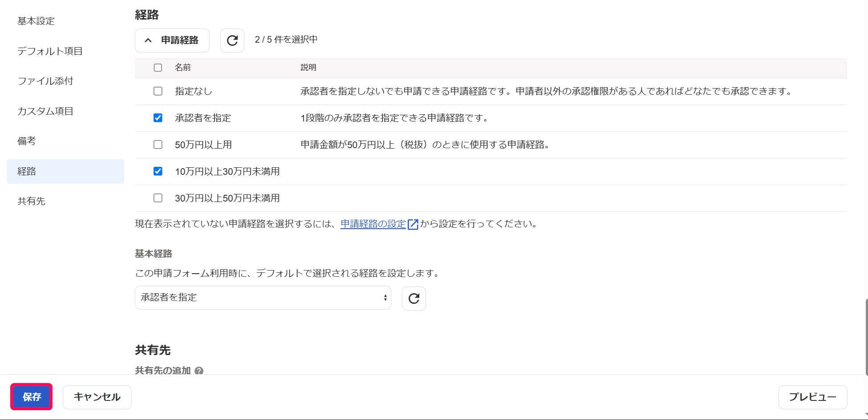Jump to 共有先 in the sidebar
This screenshot has width=868, height=420.
click(31, 201)
